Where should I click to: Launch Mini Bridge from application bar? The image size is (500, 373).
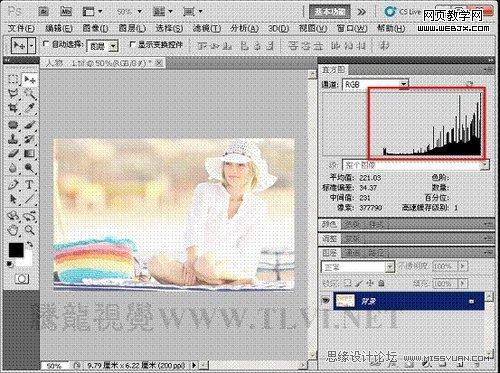click(x=66, y=12)
